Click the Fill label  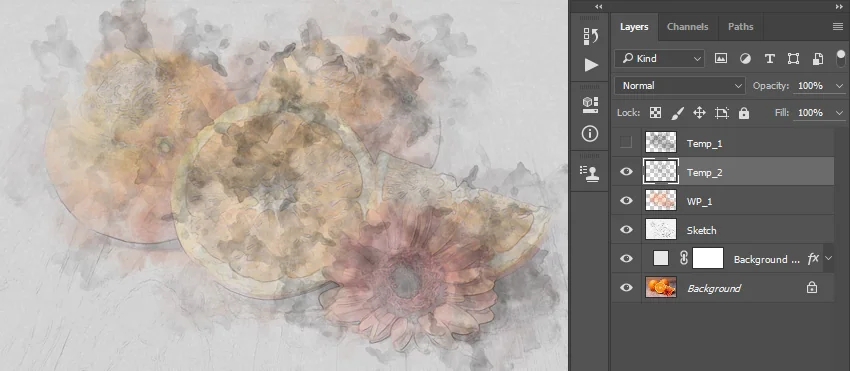(x=782, y=113)
